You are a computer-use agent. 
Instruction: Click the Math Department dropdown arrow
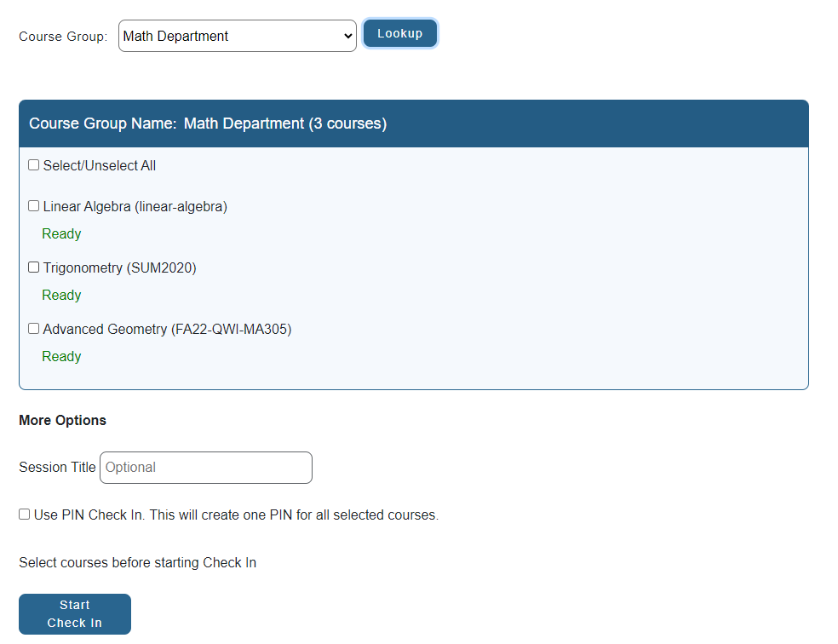click(x=348, y=37)
